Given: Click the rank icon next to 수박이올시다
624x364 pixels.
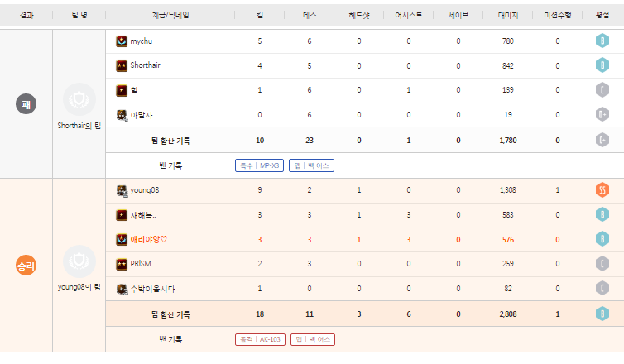Looking at the screenshot, I should click(122, 289).
